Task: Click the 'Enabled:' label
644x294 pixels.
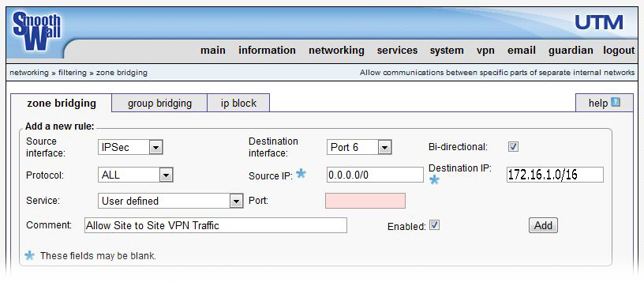Action: (406, 227)
